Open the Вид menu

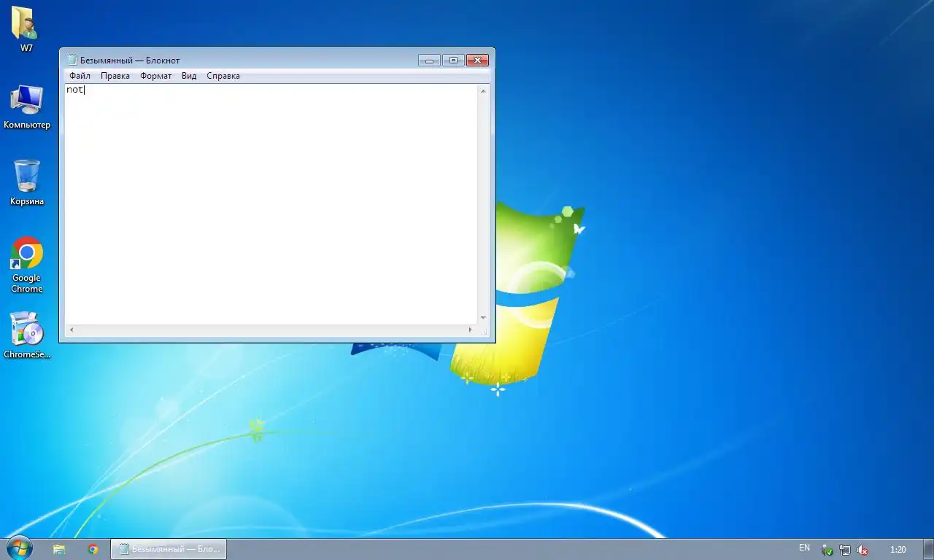[x=189, y=76]
